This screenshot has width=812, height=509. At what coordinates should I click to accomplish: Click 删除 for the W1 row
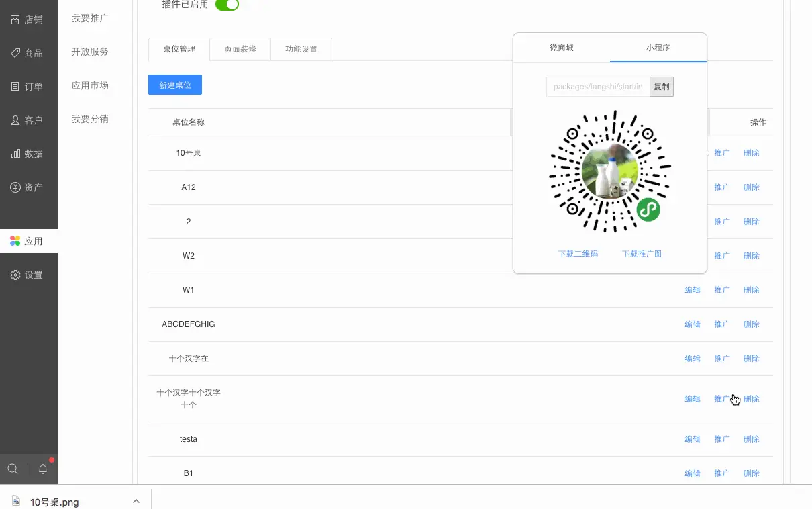click(752, 290)
